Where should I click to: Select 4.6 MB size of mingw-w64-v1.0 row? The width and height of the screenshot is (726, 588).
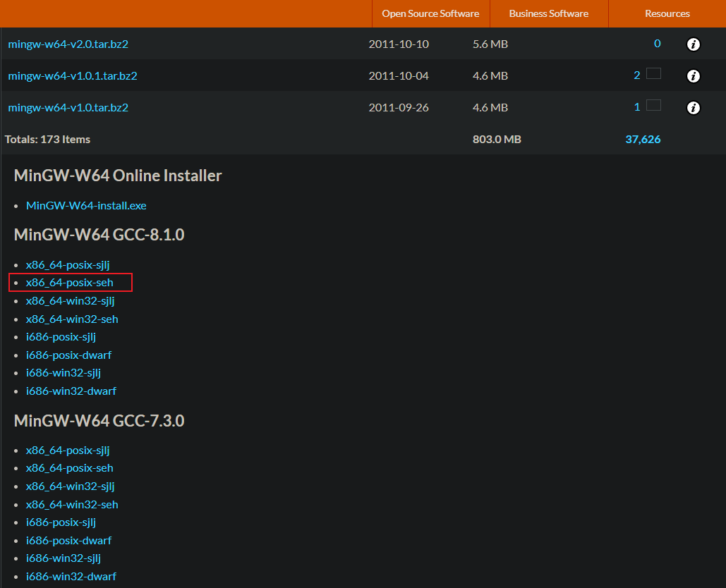(490, 108)
